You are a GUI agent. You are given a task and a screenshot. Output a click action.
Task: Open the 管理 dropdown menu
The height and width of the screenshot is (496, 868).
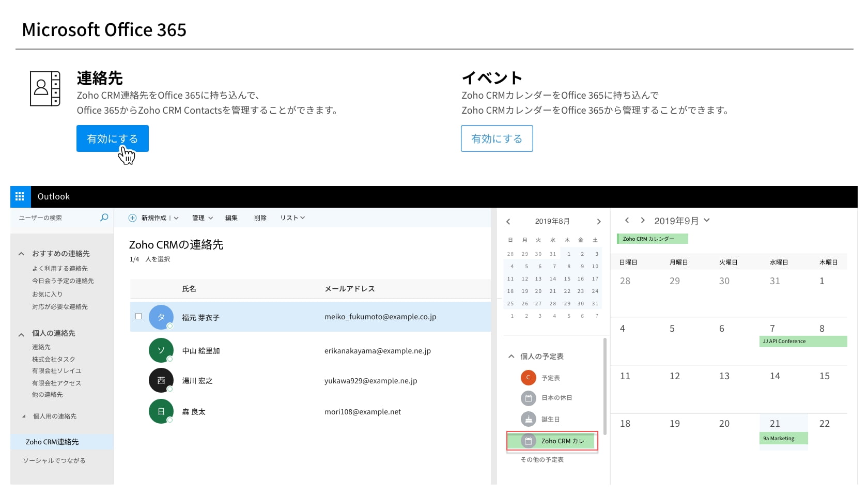tap(202, 218)
